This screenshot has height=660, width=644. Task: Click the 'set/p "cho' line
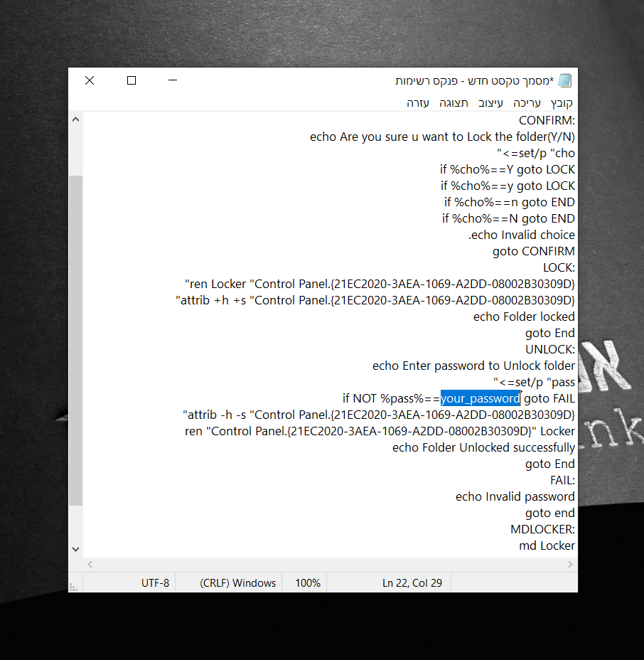click(536, 153)
